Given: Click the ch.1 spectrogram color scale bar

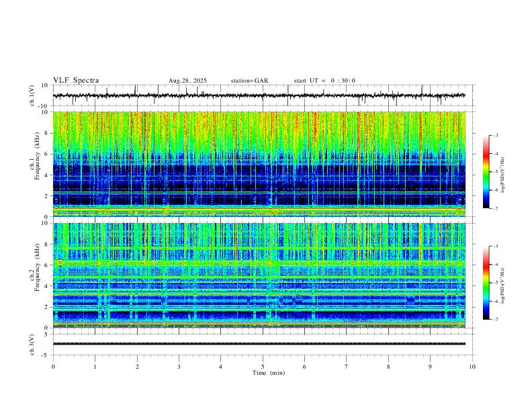Looking at the screenshot, I should pyautogui.click(x=486, y=172).
